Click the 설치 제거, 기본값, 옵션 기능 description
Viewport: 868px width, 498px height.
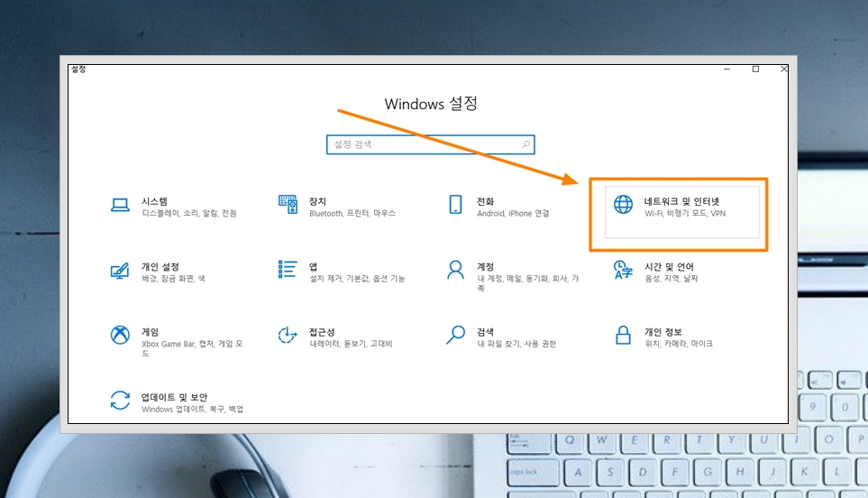pyautogui.click(x=357, y=279)
